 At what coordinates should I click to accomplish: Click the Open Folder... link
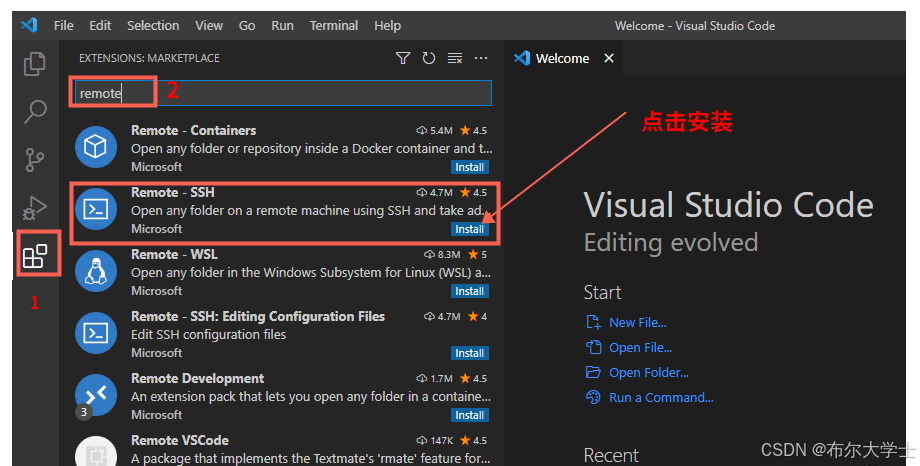point(649,373)
